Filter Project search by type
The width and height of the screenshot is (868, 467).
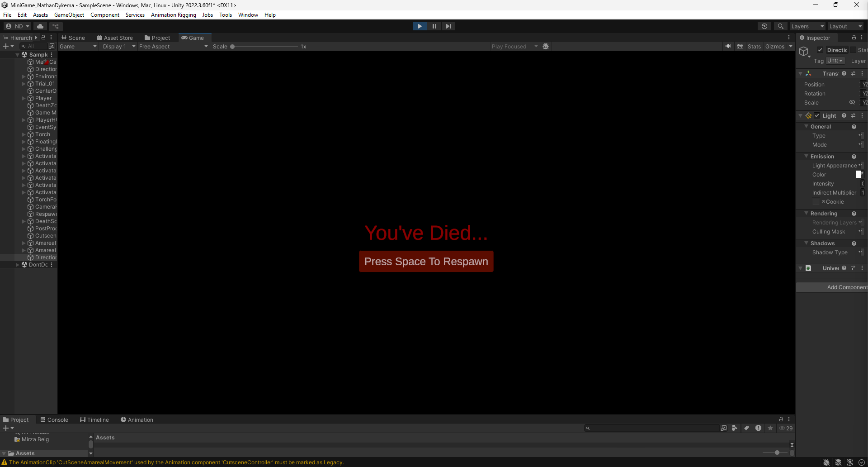[734, 428]
